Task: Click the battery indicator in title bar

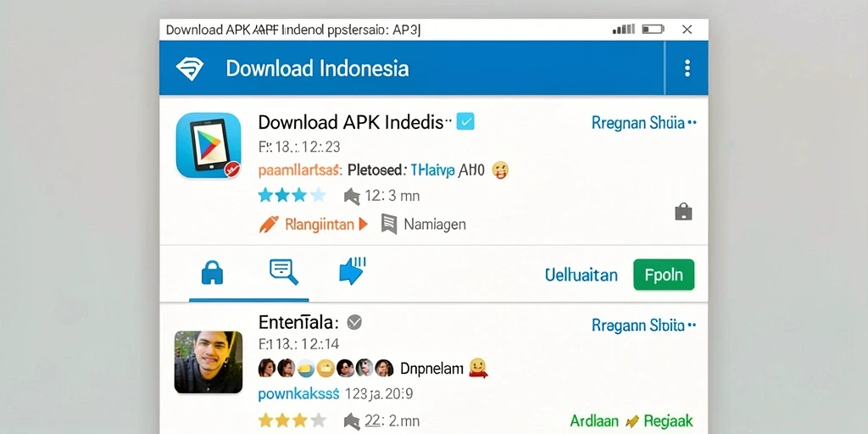Action: [x=653, y=30]
